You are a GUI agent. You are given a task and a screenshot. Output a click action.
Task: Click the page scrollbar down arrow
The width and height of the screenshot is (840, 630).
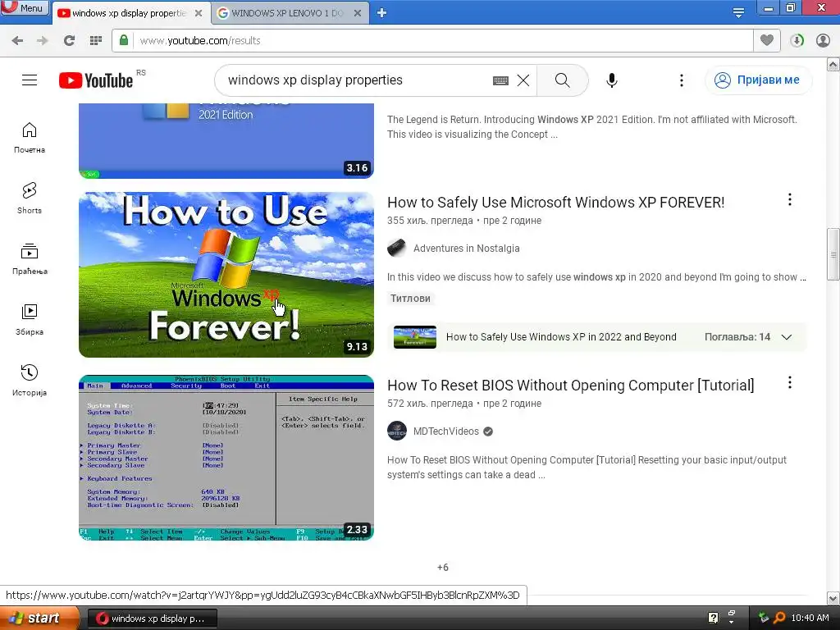tap(833, 598)
